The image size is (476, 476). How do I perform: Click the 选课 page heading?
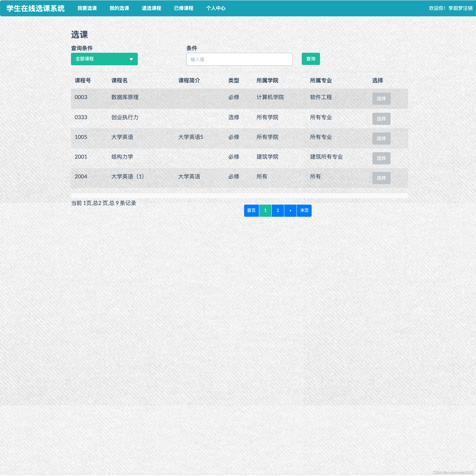pyautogui.click(x=79, y=35)
